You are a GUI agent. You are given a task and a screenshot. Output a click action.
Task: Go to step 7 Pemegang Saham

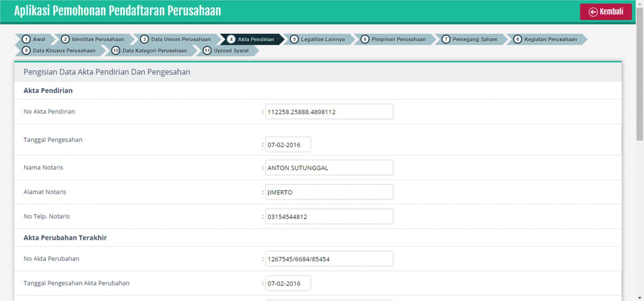470,39
